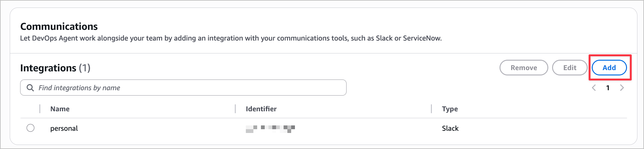The height and width of the screenshot is (149, 644).
Task: Go to the previous page chevron
Action: (x=594, y=88)
